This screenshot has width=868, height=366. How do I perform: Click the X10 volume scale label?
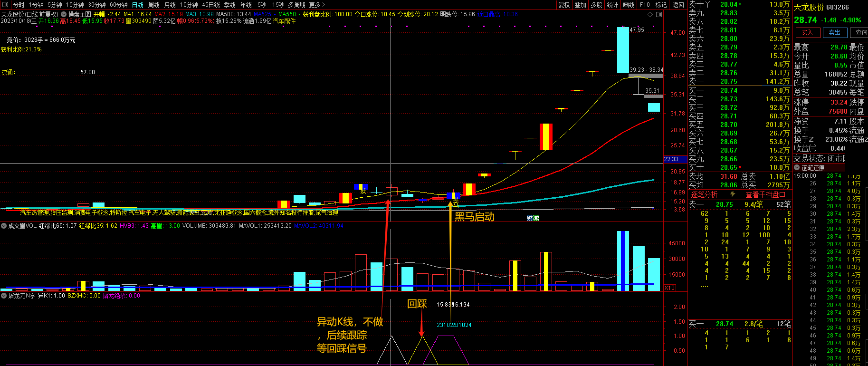pos(669,288)
